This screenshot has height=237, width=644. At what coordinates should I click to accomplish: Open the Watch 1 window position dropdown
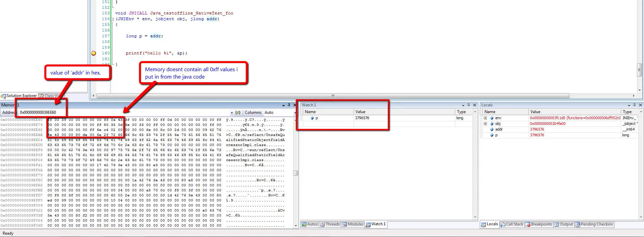point(463,105)
